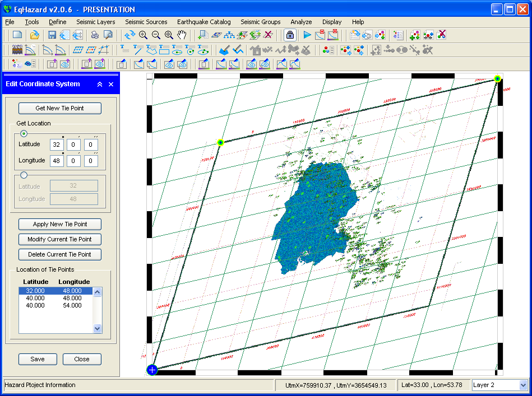The width and height of the screenshot is (532, 396).
Task: Select the Pan hand tool
Action: click(x=181, y=35)
